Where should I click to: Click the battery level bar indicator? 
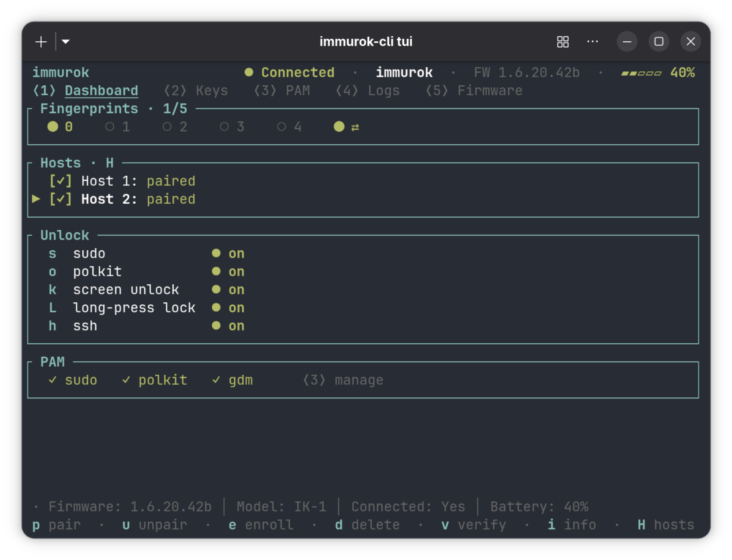641,73
